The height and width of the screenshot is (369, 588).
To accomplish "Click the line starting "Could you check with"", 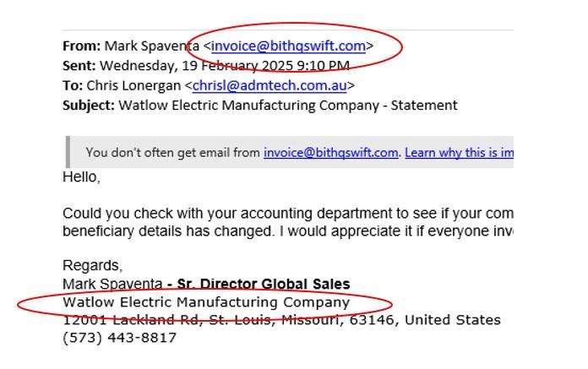I will pyautogui.click(x=287, y=214).
